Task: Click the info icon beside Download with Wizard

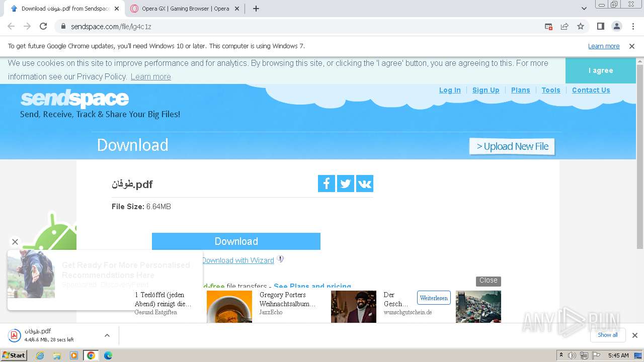Action: coord(280,259)
